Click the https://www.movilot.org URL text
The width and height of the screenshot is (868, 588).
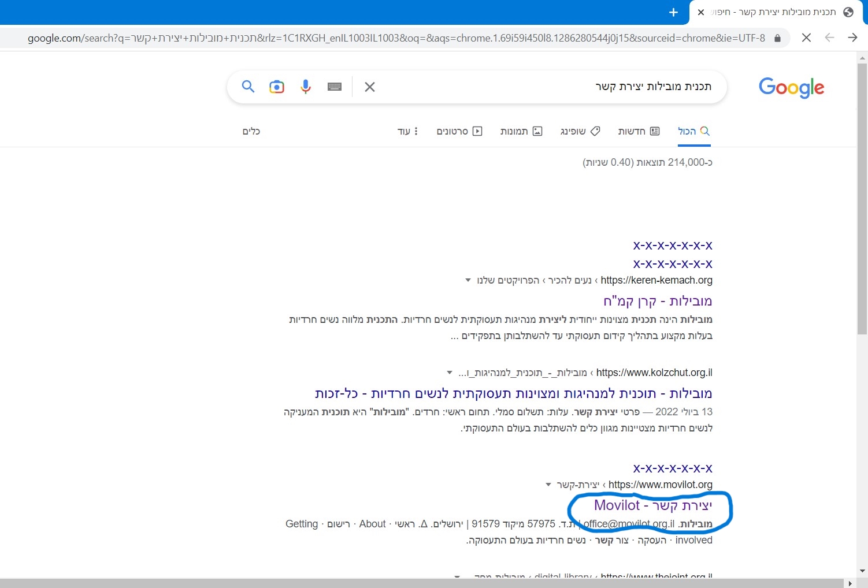click(661, 485)
